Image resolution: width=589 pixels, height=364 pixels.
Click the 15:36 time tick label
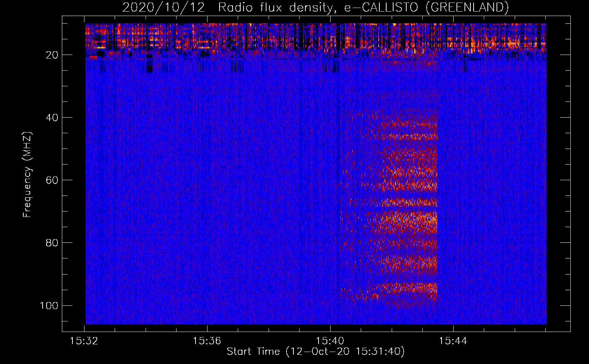coord(207,341)
